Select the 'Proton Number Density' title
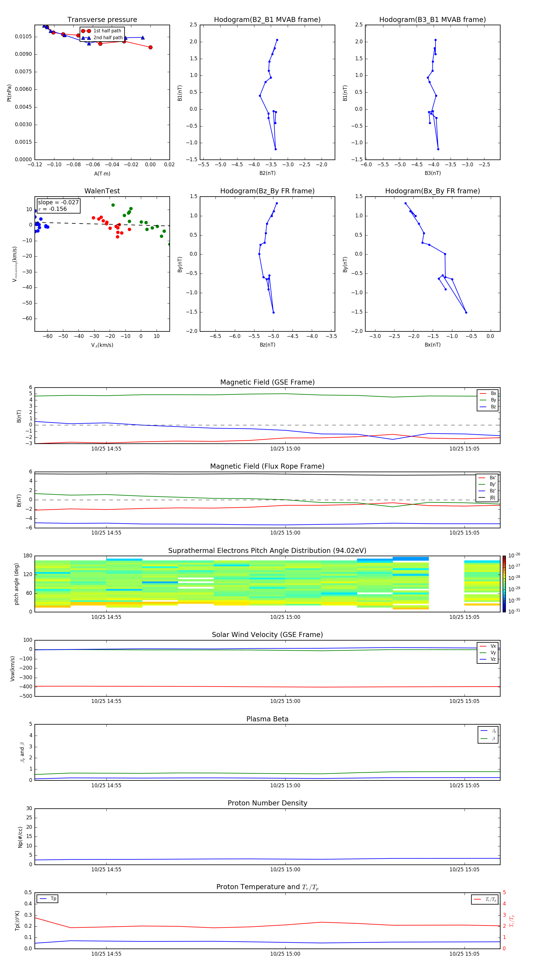 [x=267, y=804]
